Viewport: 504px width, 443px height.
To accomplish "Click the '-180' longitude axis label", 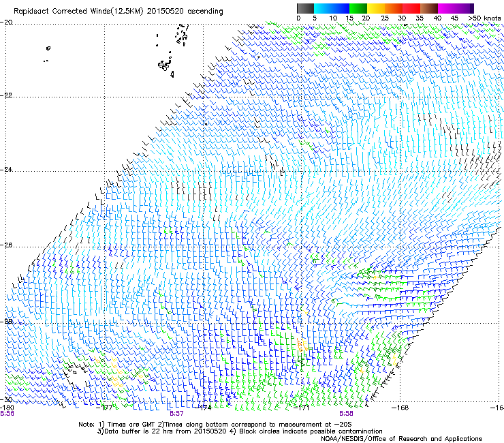I will (x=7, y=408).
